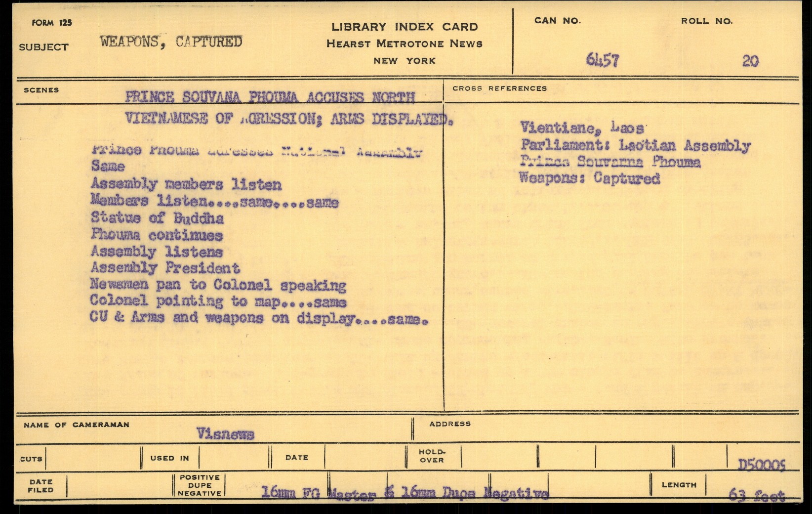
Task: Click the 'FORM 125' label
Action: (x=52, y=23)
